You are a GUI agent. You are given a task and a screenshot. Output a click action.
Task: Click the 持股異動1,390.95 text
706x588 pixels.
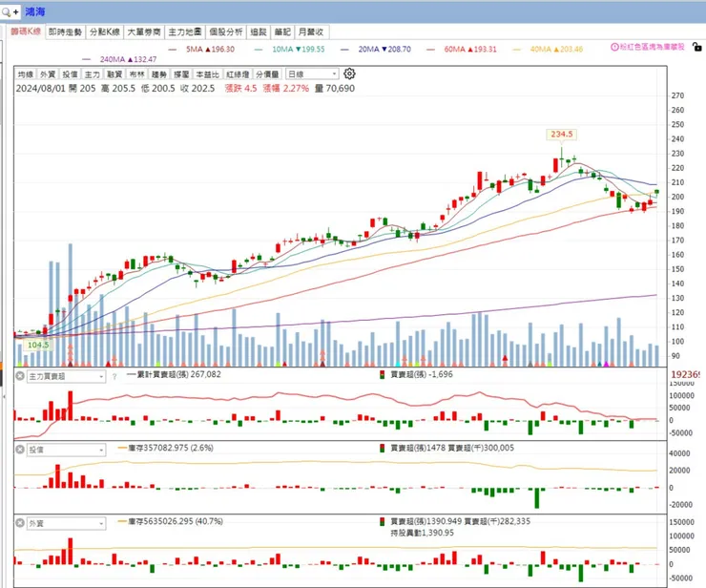click(423, 533)
